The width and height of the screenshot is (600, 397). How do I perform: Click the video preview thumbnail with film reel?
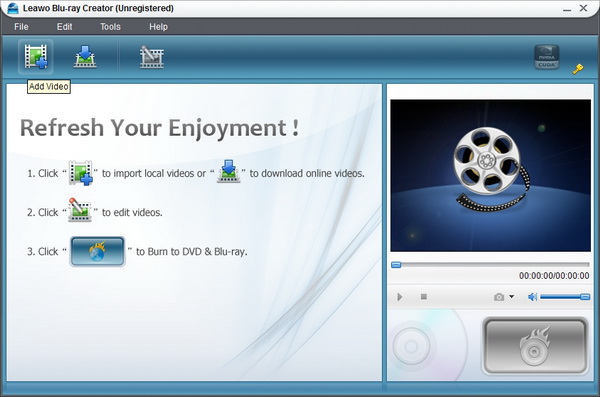(x=491, y=175)
